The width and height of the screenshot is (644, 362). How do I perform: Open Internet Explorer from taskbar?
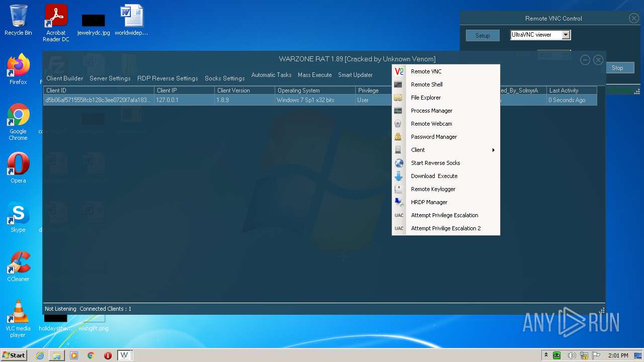[40, 355]
